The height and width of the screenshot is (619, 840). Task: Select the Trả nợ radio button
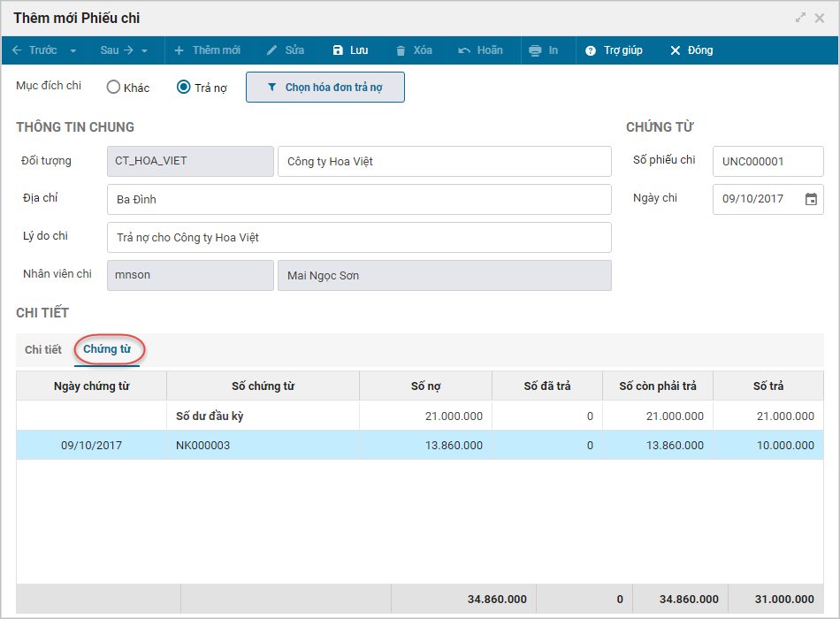point(183,87)
